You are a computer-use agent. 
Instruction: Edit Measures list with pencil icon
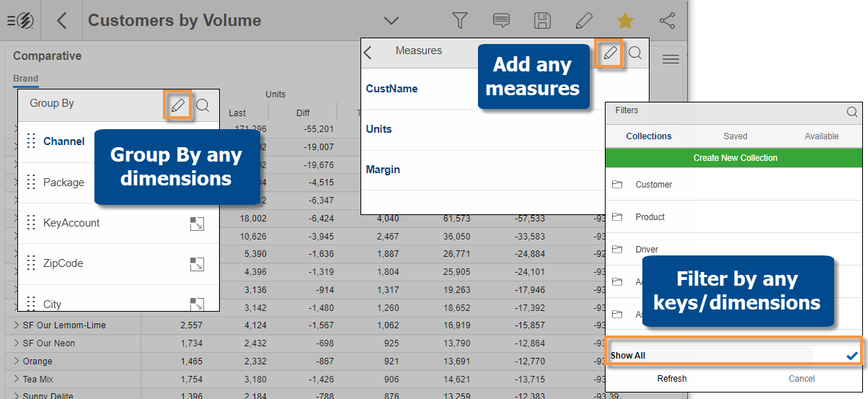click(611, 53)
